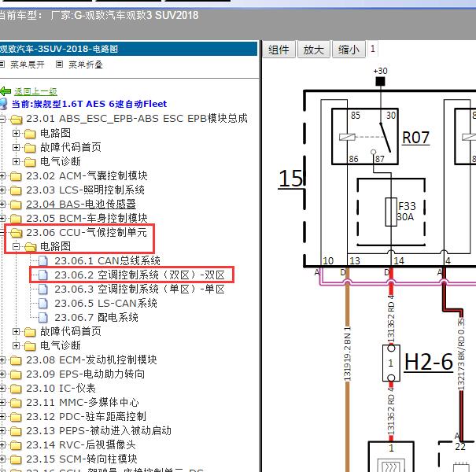Click the 放大 zoom-in button
This screenshot has width=476, height=472.
pos(314,50)
